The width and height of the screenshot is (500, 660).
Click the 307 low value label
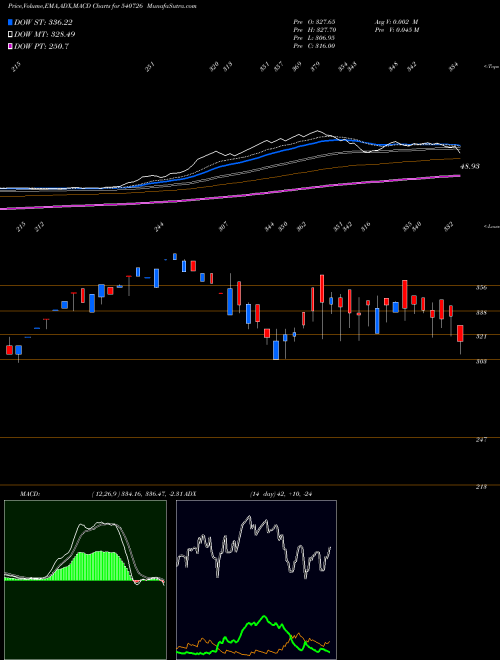pos(223,226)
